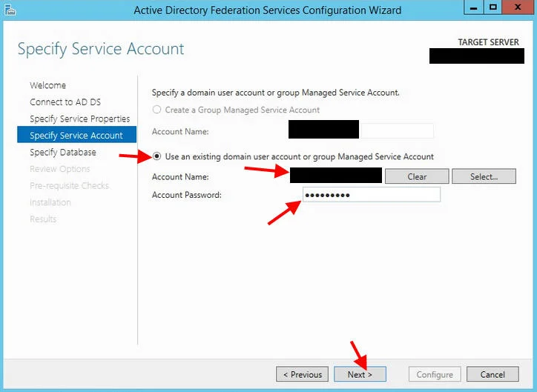The height and width of the screenshot is (392, 537).
Task: Click the Results step
Action: (x=43, y=219)
